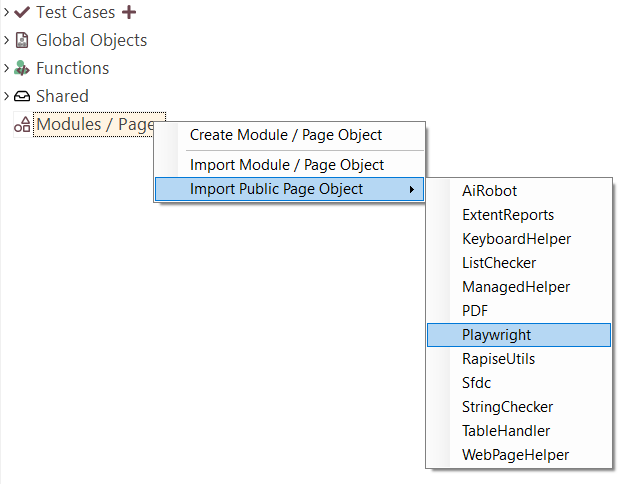The image size is (631, 484).
Task: Select AiRobot from the submenu
Action: pos(489,191)
